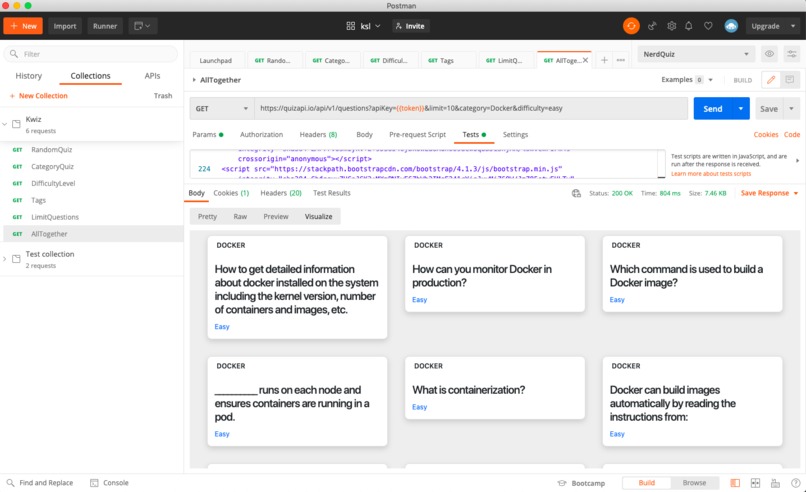Click the Filter search field
806x492 pixels.
tap(90, 54)
